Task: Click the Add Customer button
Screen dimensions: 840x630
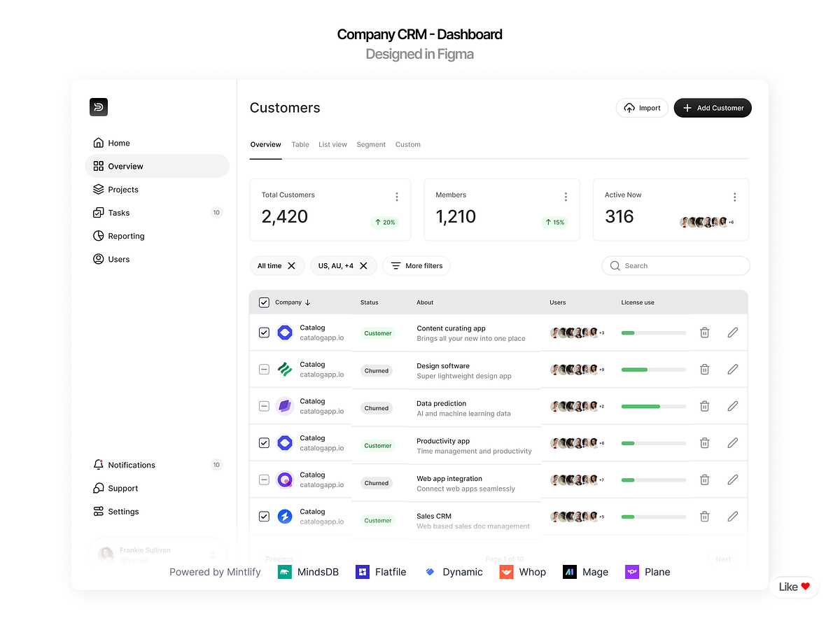Action: 713,108
